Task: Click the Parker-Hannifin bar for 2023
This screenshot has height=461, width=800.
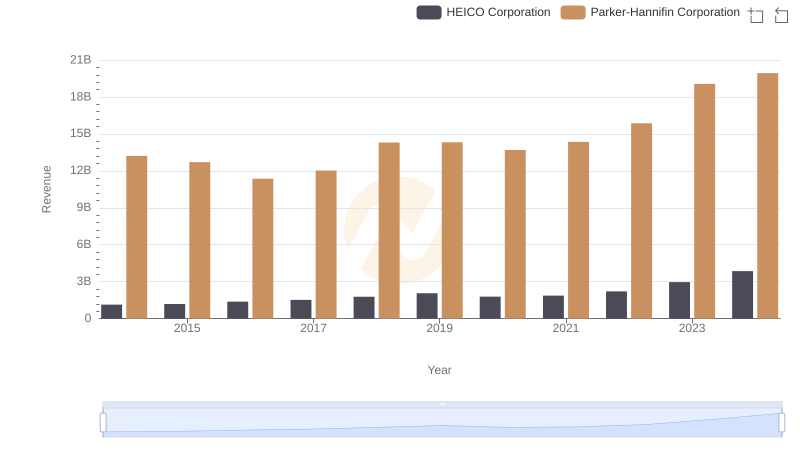Action: 704,201
